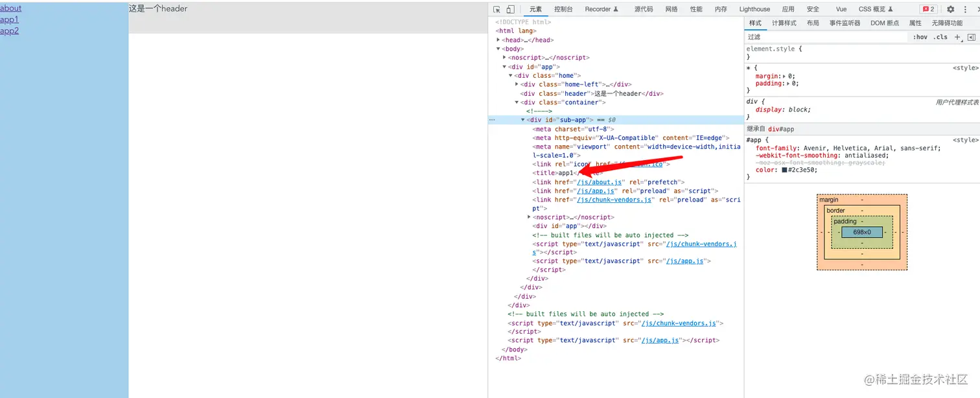This screenshot has height=398, width=980.
Task: Open DevTools settings gear
Action: (950, 9)
